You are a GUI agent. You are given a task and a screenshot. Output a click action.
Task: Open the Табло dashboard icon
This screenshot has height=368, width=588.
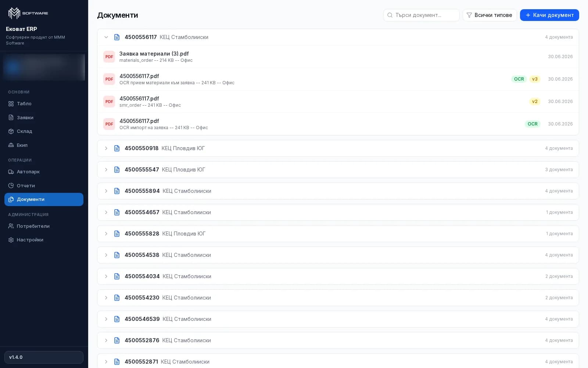(x=11, y=104)
